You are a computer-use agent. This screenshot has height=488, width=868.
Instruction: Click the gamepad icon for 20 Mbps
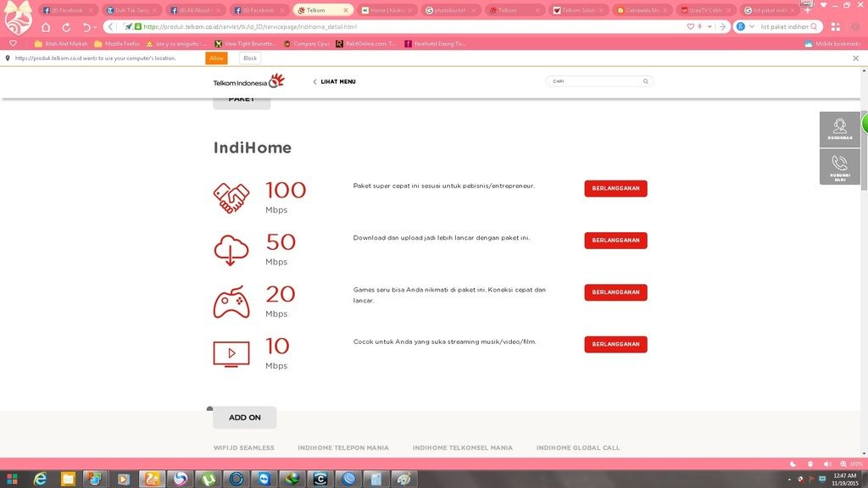coord(231,302)
